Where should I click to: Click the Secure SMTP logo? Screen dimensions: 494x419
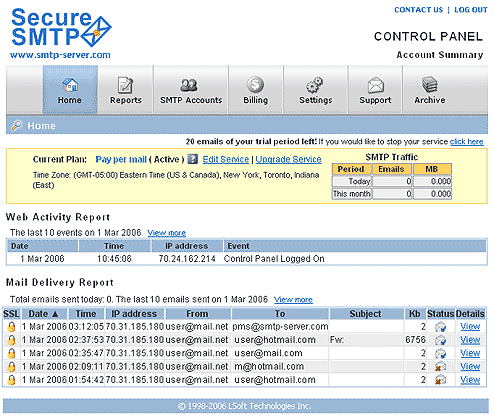pyautogui.click(x=61, y=33)
